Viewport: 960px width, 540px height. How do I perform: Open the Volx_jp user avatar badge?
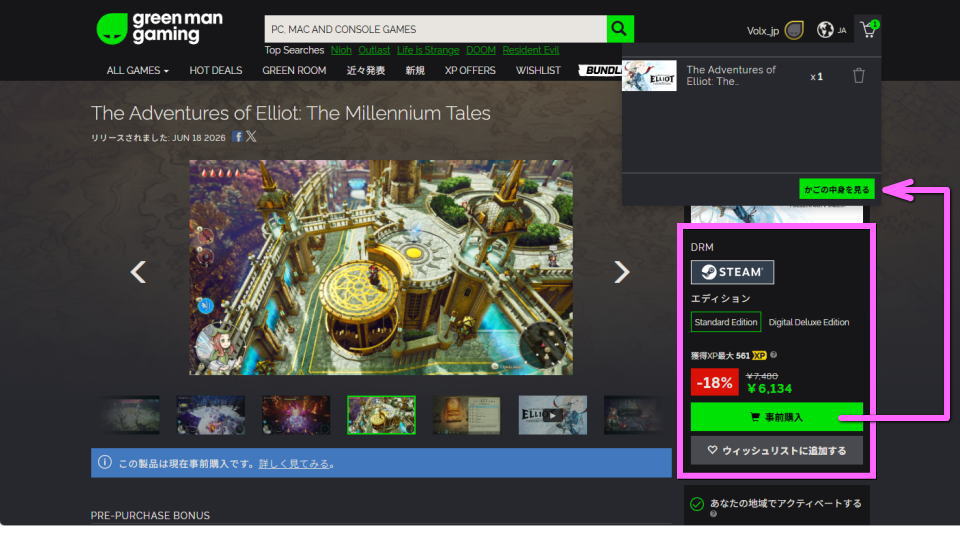pos(794,30)
